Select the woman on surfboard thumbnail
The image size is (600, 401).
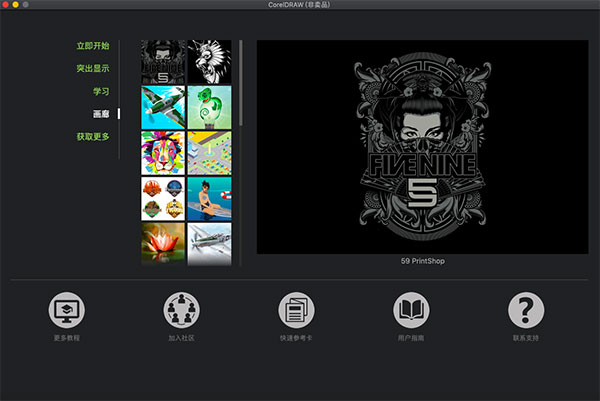pos(209,199)
